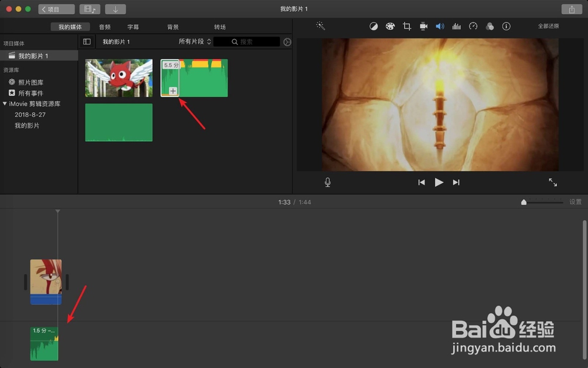Image resolution: width=588 pixels, height=368 pixels.
Task: Click the voiceover microphone icon
Action: [x=328, y=182]
